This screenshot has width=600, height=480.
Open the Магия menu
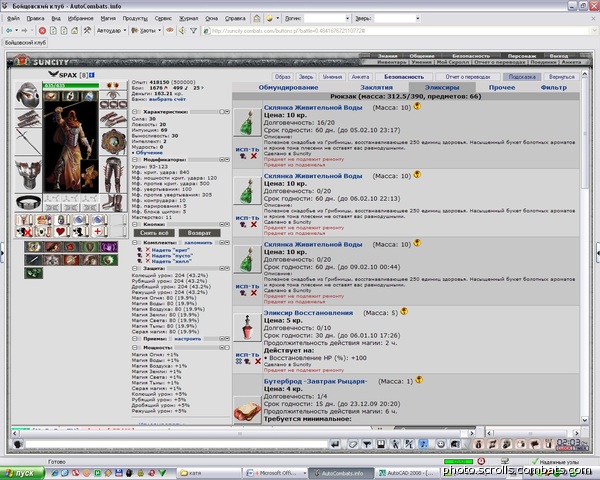click(108, 18)
